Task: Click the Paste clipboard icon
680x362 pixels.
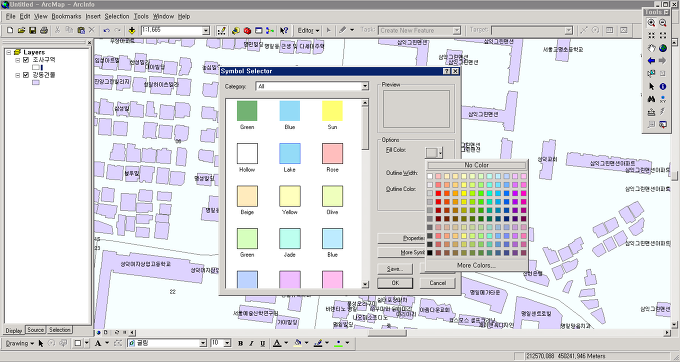Action: (81, 30)
